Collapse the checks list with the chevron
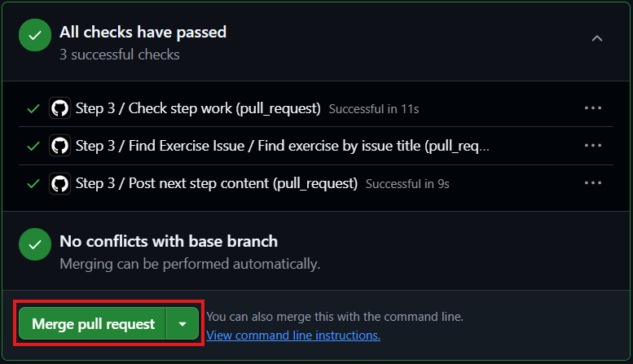Viewport: 633px width, 364px height. 597,37
